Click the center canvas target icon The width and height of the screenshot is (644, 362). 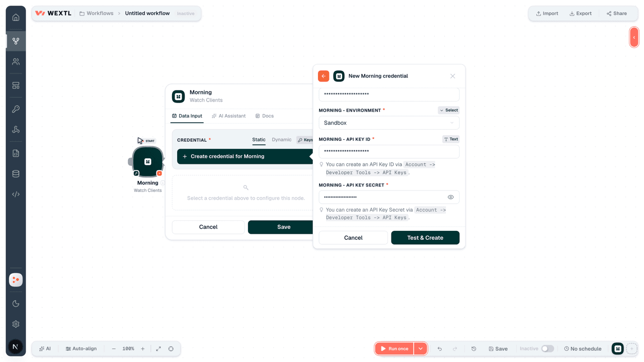pos(171,349)
